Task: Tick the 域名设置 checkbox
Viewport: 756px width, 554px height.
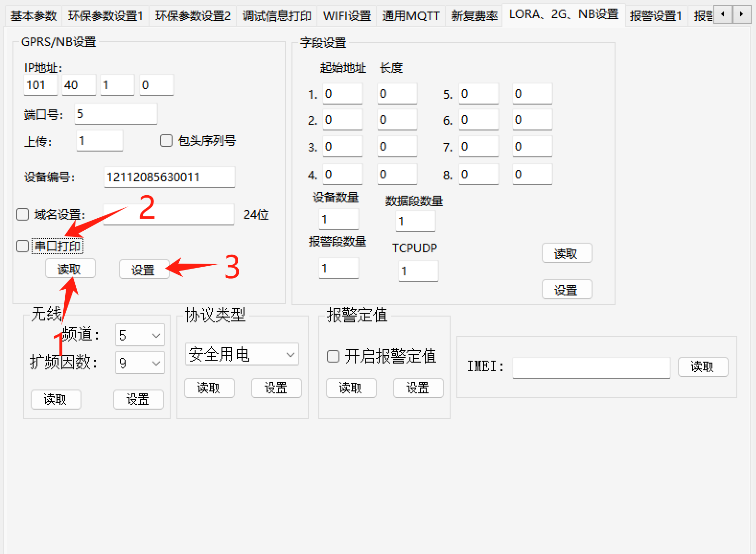Action: pos(23,214)
